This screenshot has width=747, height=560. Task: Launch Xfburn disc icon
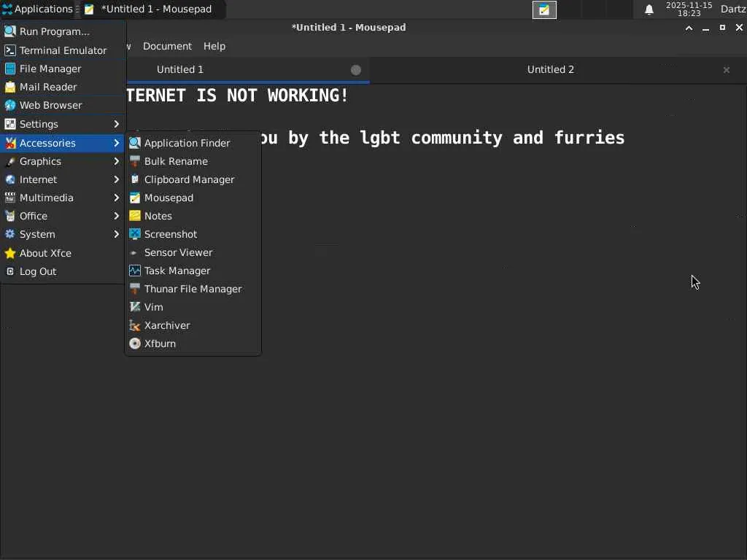pyautogui.click(x=135, y=344)
